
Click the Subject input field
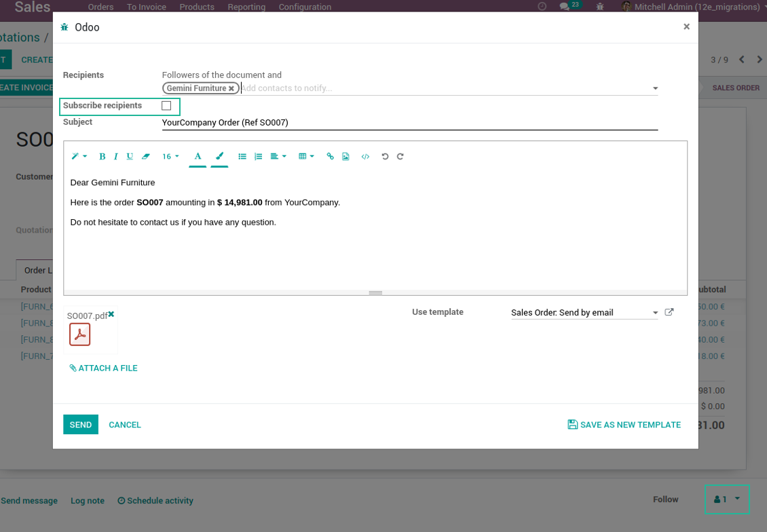(409, 123)
